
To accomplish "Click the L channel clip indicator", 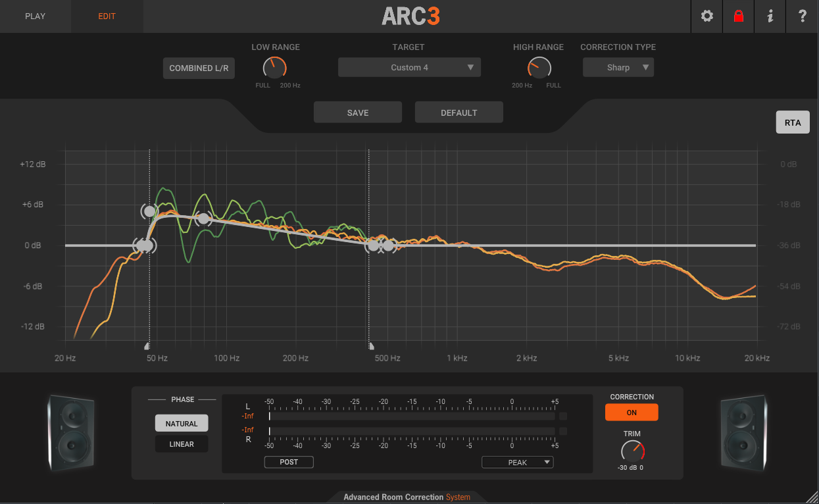I will click(562, 416).
